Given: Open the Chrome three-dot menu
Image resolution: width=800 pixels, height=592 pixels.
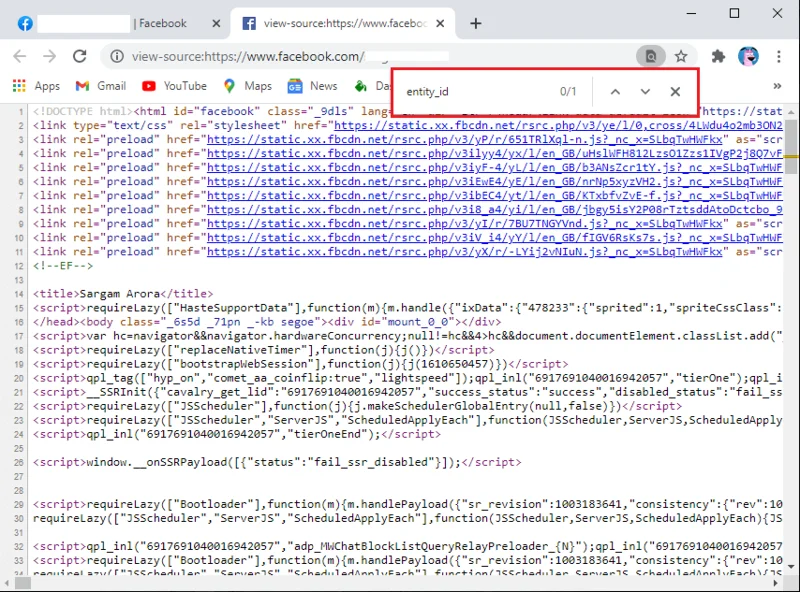Looking at the screenshot, I should point(779,57).
